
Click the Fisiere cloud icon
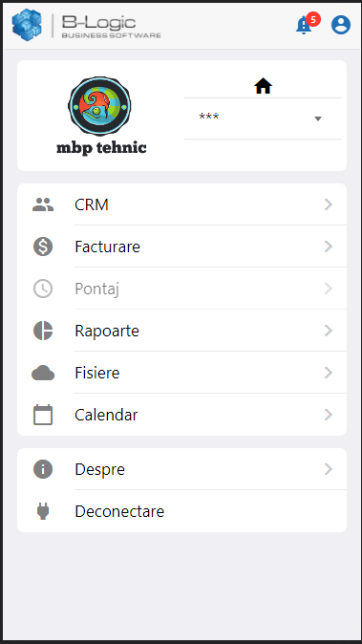43,373
